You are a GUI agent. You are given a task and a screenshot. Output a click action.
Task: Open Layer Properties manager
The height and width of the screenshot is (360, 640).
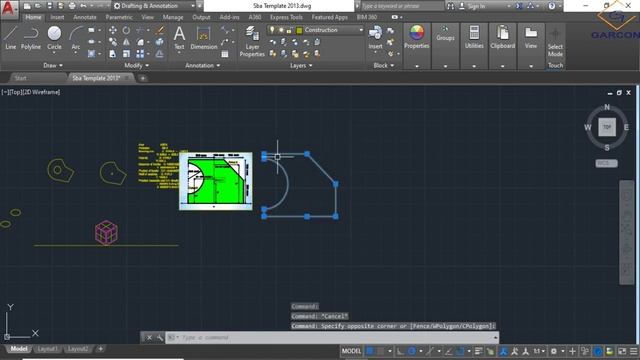click(252, 41)
